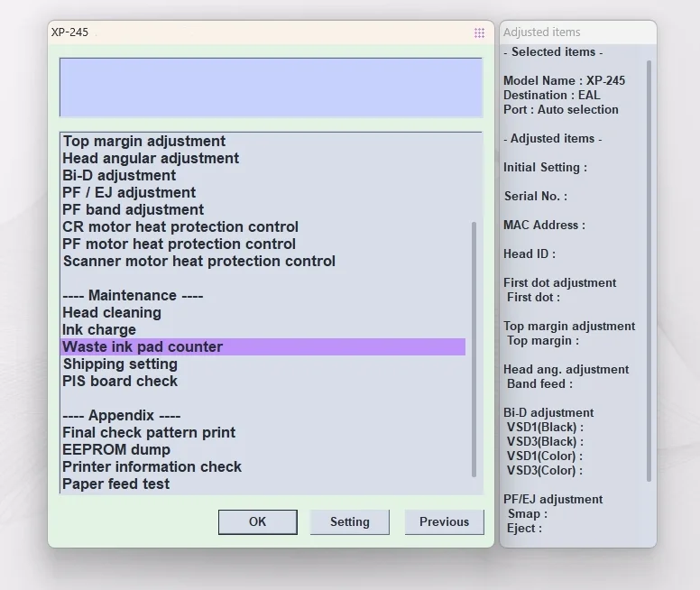Select PF motor heat protection control

[179, 244]
